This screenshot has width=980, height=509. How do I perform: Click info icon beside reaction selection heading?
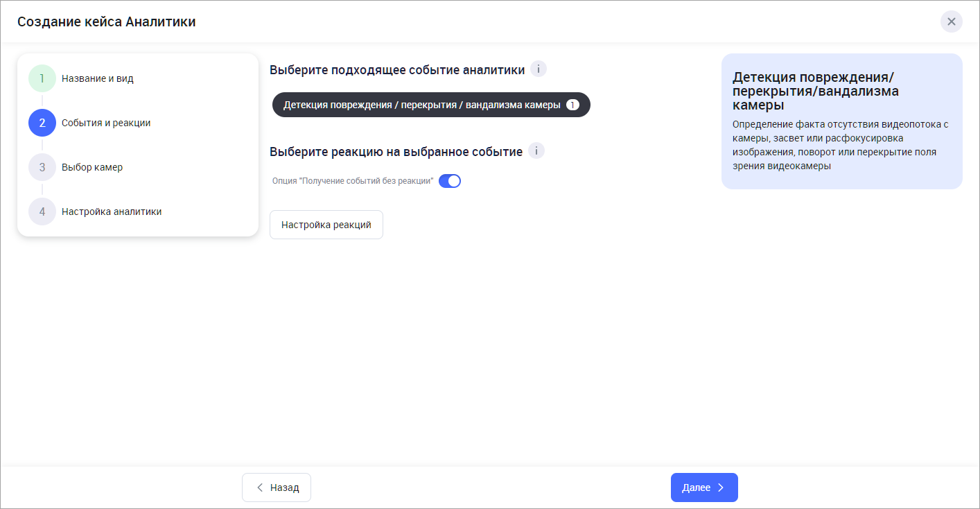[536, 151]
